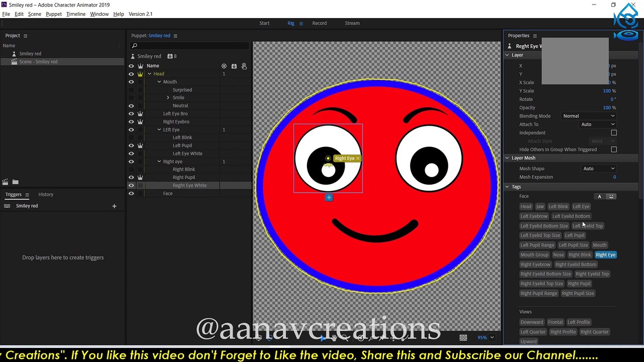Click the draggable hand column header icon

coord(244,66)
